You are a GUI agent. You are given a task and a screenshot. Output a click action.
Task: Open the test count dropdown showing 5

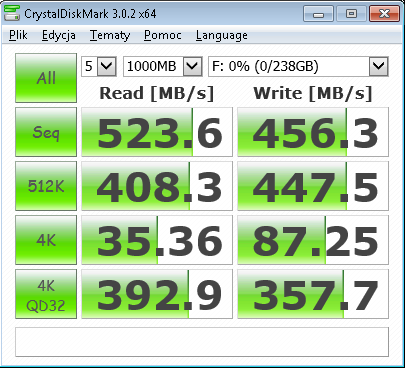point(99,66)
